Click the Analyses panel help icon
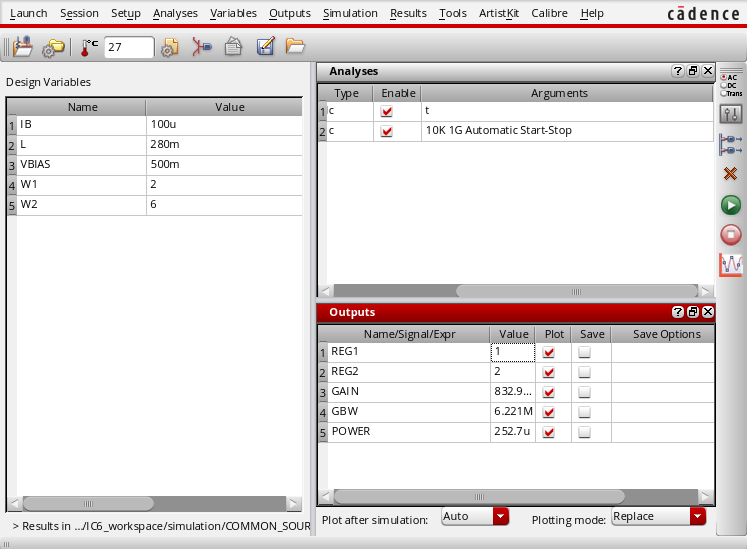The height and width of the screenshot is (549, 747). [x=677, y=71]
